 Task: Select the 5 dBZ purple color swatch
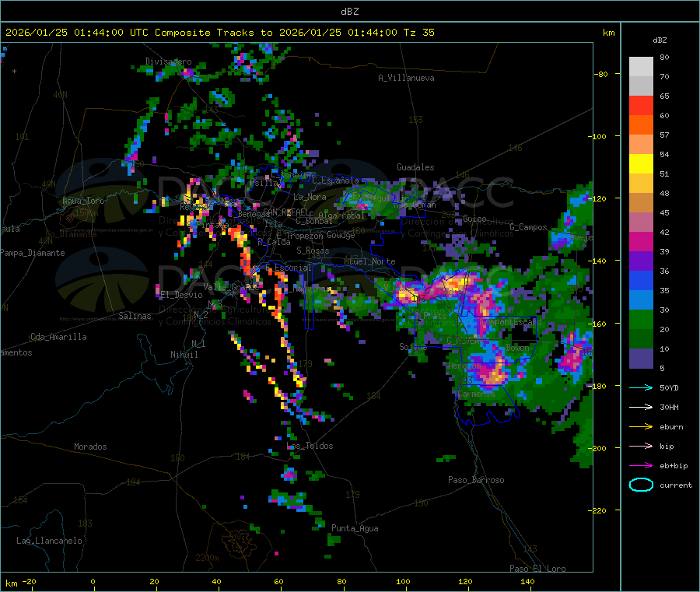(641, 359)
